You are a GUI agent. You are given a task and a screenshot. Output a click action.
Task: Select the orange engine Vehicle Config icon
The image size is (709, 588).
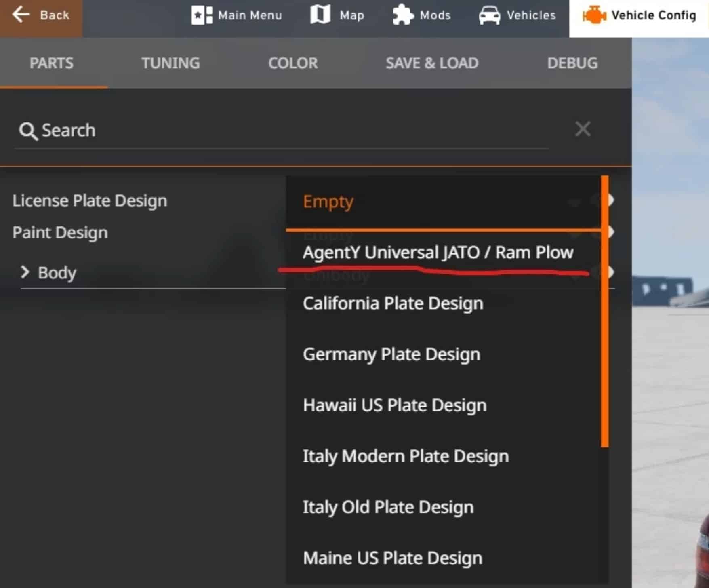(x=593, y=16)
